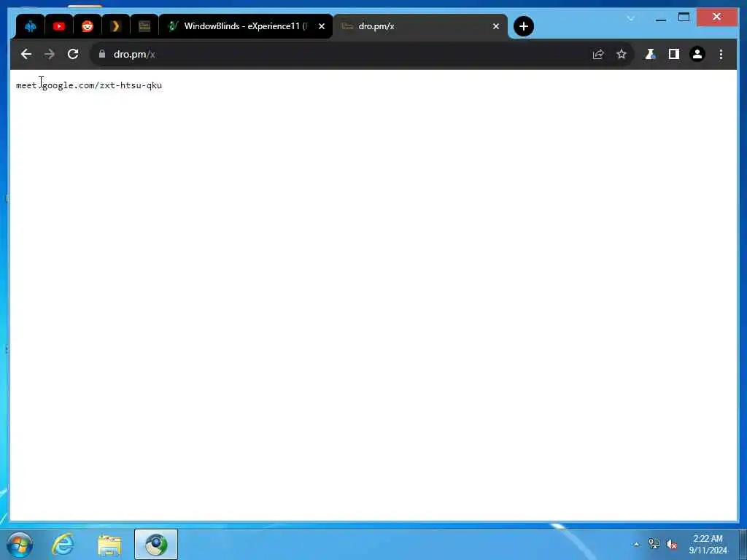
Task: Switch to the Reddit pinned tab
Action: [88, 27]
